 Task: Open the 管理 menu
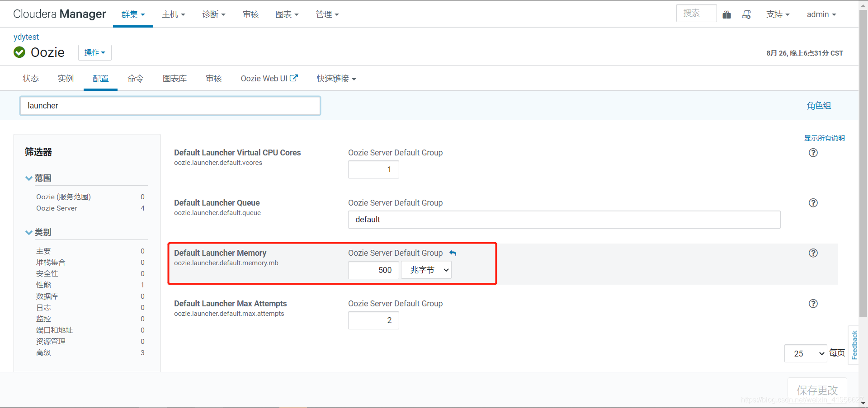point(327,14)
